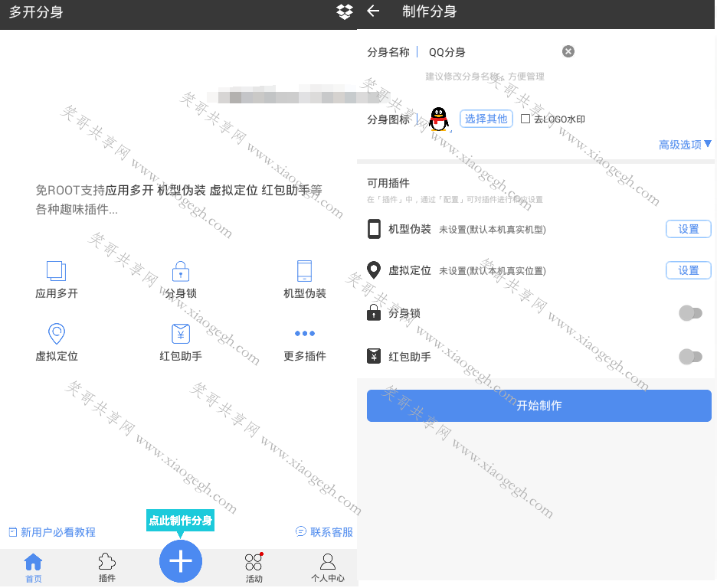The image size is (717, 588).
Task: Go back using the arrow in 制作分身 header
Action: (x=373, y=11)
